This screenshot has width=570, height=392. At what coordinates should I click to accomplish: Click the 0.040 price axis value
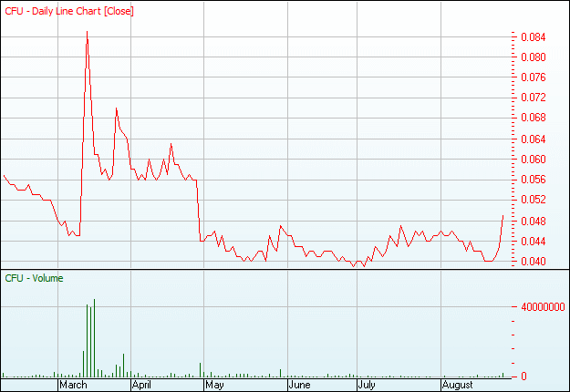[534, 262]
